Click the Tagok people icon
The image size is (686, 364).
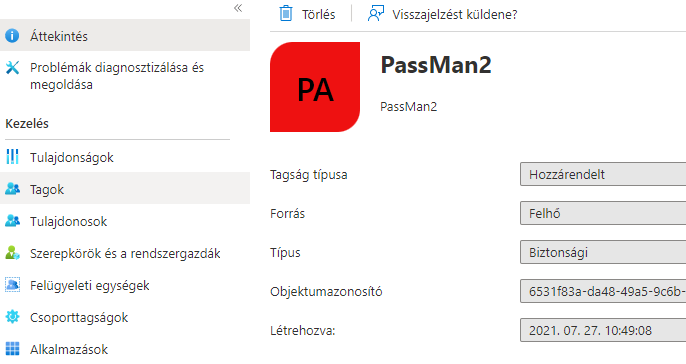(x=12, y=189)
